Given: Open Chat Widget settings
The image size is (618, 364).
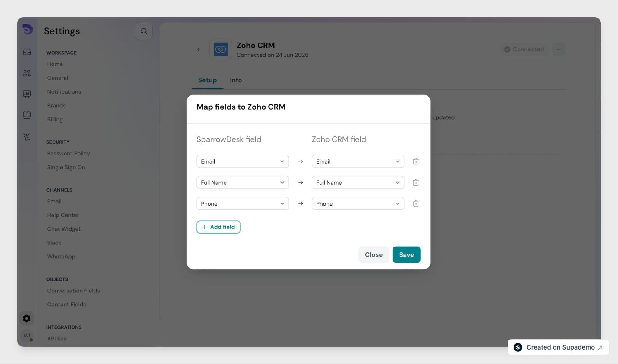Looking at the screenshot, I should 64,229.
